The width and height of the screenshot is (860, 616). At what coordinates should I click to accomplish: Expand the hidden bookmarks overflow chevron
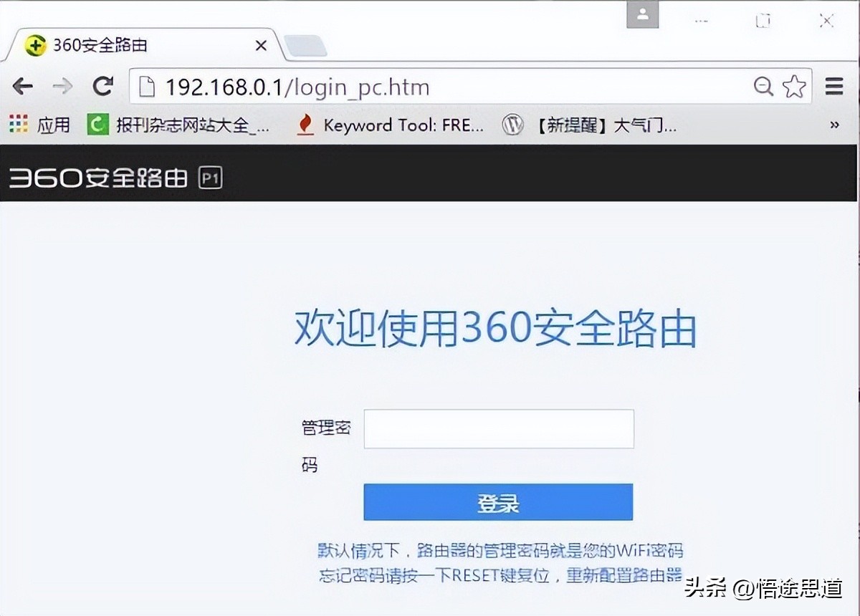pyautogui.click(x=833, y=125)
